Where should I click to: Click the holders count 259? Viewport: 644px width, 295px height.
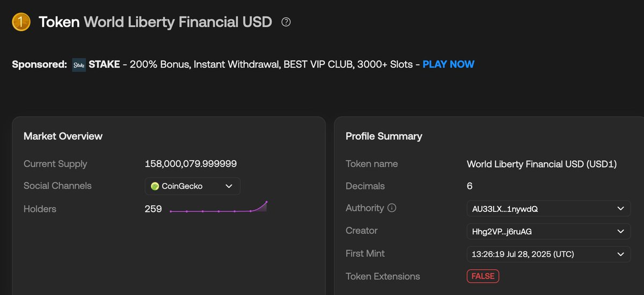pos(153,209)
